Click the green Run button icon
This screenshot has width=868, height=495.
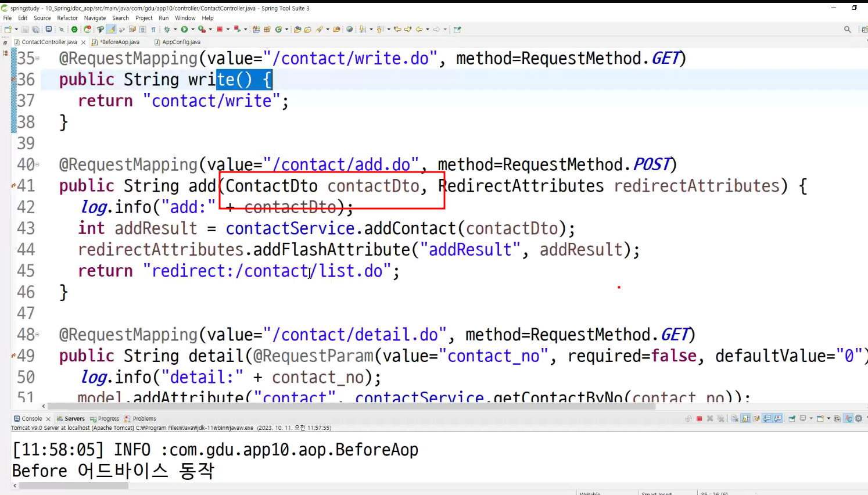pyautogui.click(x=184, y=29)
